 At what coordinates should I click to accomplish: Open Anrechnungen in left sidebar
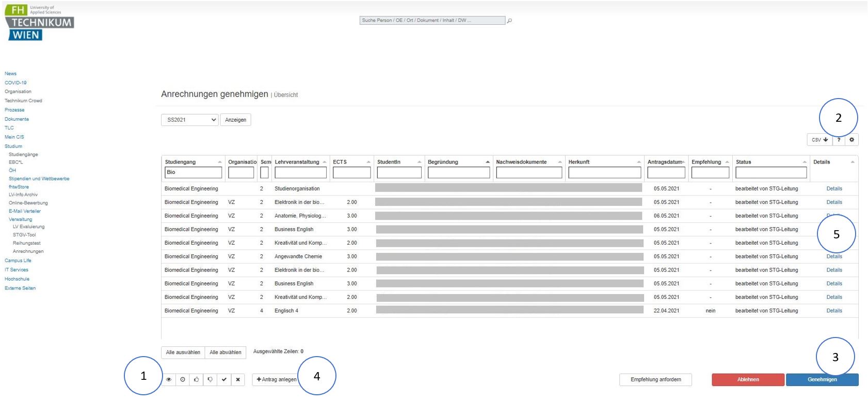click(28, 251)
